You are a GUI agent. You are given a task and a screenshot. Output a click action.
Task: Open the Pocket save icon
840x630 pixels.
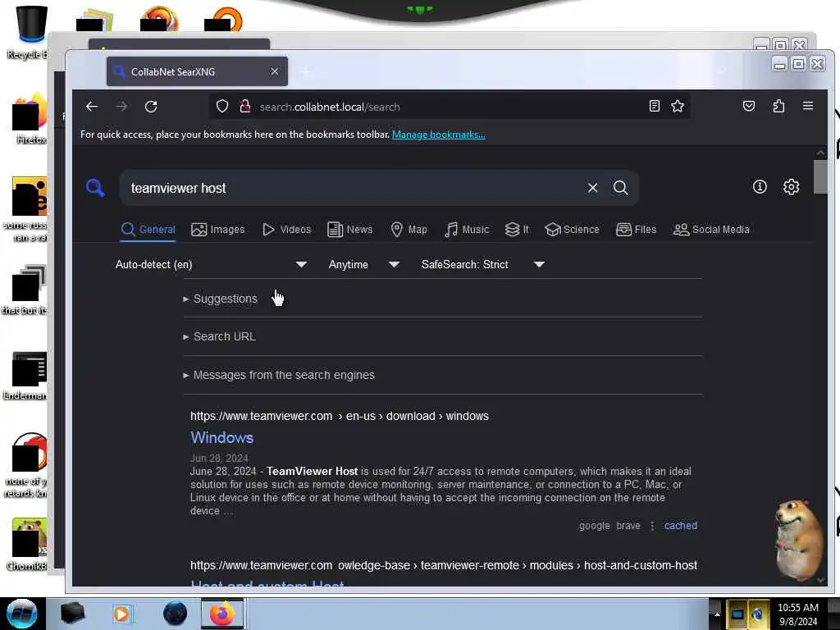(749, 106)
